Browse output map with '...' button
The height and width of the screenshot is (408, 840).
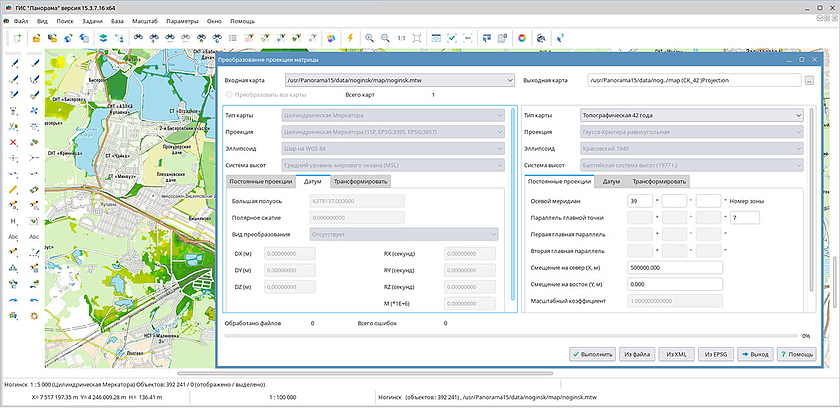tap(809, 80)
